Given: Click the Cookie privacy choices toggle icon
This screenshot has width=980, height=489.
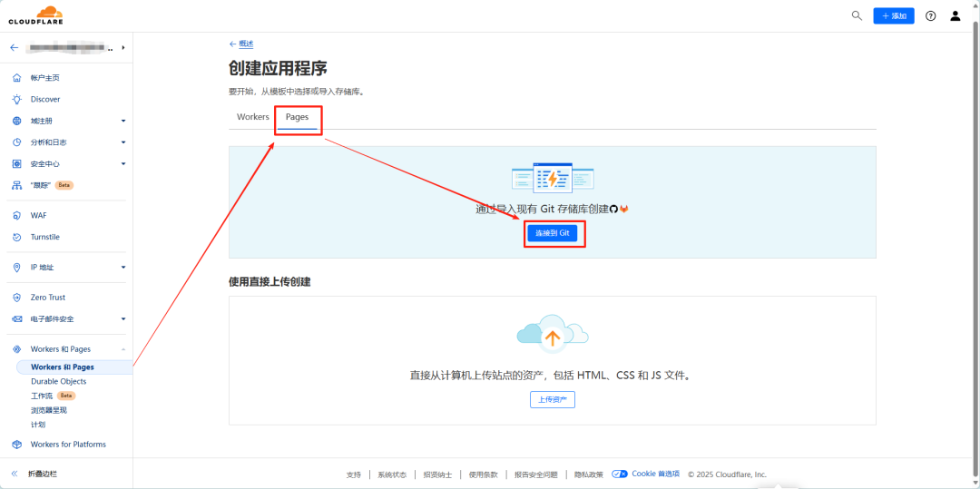Looking at the screenshot, I should pos(620,474).
